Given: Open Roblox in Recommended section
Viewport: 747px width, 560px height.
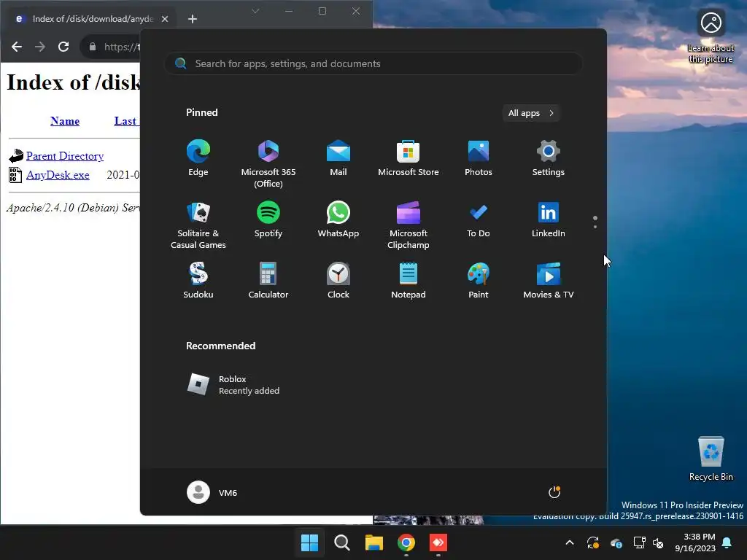Looking at the screenshot, I should (x=233, y=385).
